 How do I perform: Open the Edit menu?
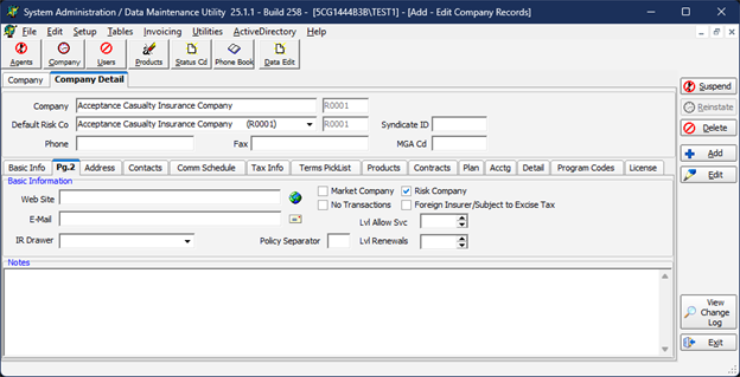click(x=55, y=32)
